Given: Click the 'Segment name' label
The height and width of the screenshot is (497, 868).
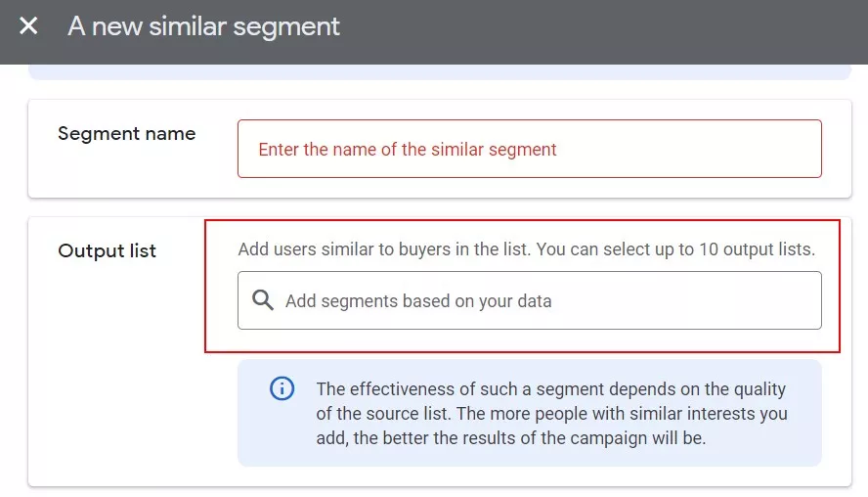Looking at the screenshot, I should [x=127, y=133].
